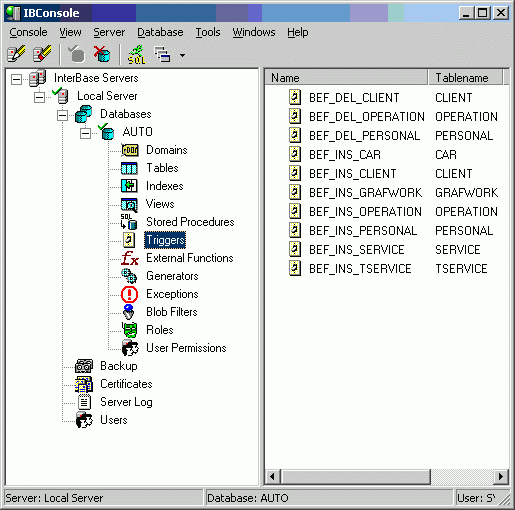Image resolution: width=515 pixels, height=510 pixels.
Task: Sort by the Name column header
Action: click(346, 78)
